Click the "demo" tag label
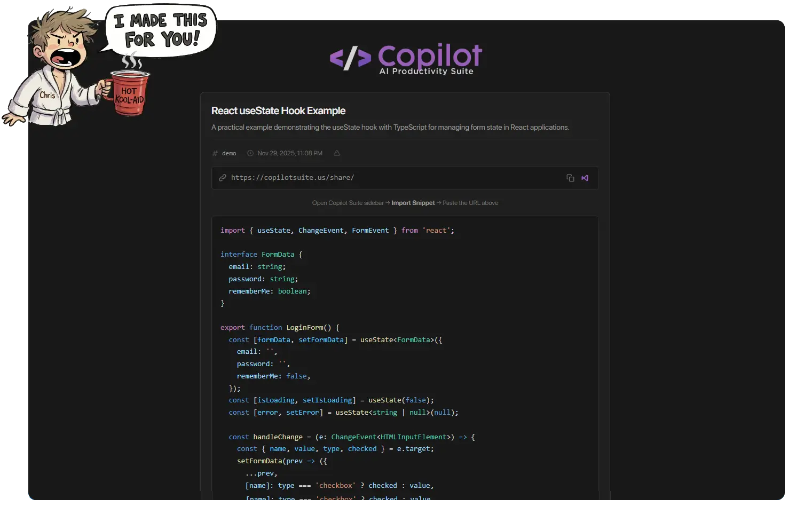Image resolution: width=812 pixels, height=522 pixels. tap(229, 153)
